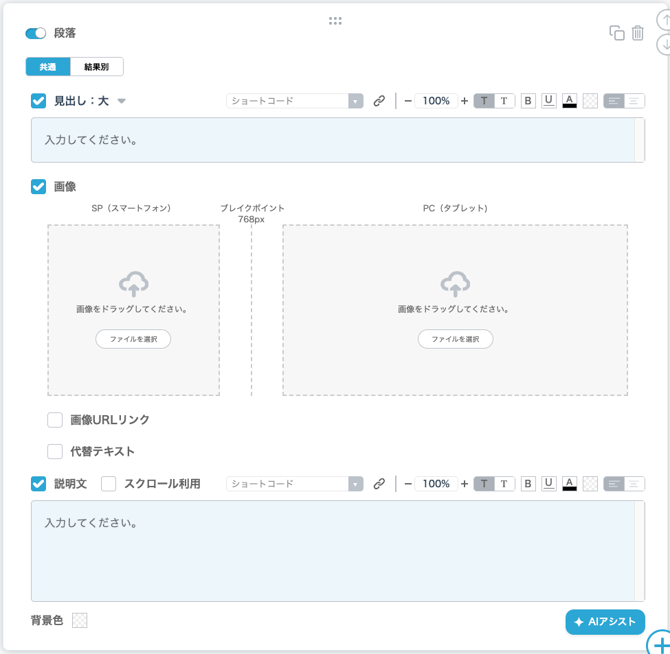The height and width of the screenshot is (654, 670).
Task: Select serif T font in description toolbar
Action: click(504, 484)
